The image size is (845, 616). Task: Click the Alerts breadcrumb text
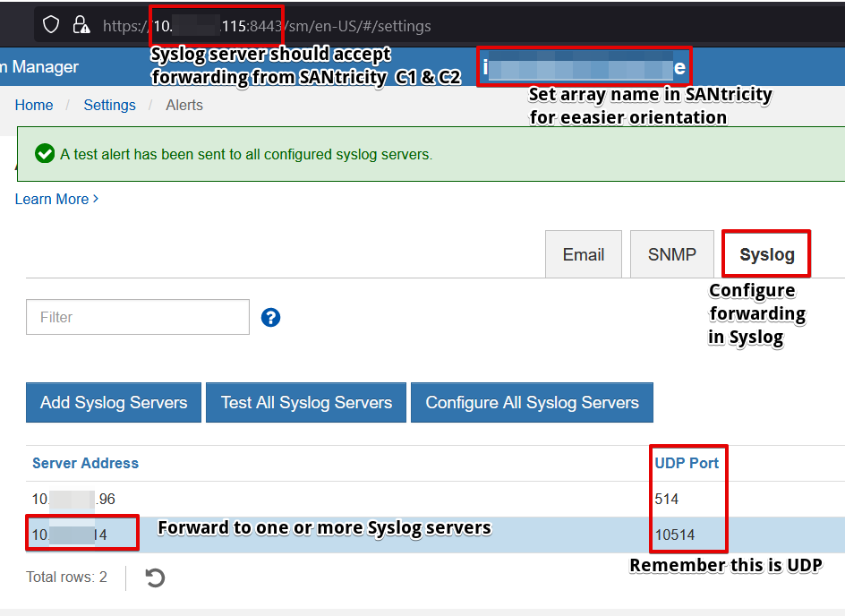click(x=184, y=105)
